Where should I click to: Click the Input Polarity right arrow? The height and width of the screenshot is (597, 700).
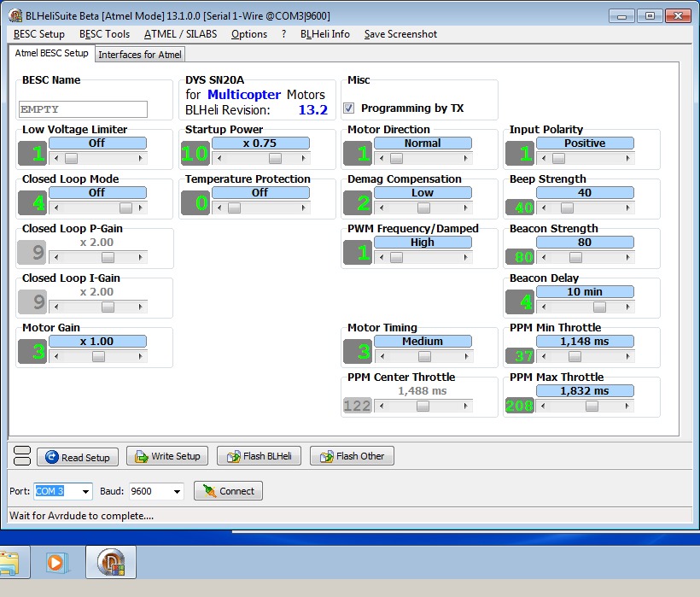pyautogui.click(x=627, y=159)
